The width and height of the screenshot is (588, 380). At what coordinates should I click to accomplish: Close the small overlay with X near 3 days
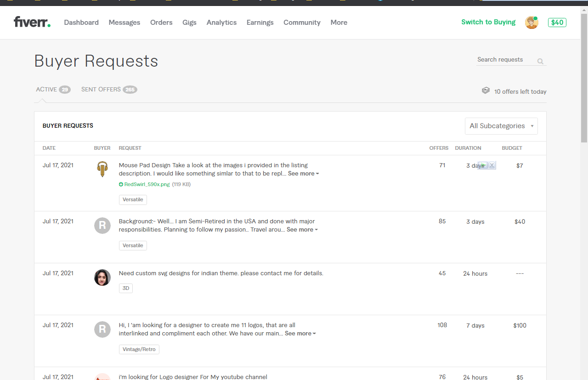492,165
